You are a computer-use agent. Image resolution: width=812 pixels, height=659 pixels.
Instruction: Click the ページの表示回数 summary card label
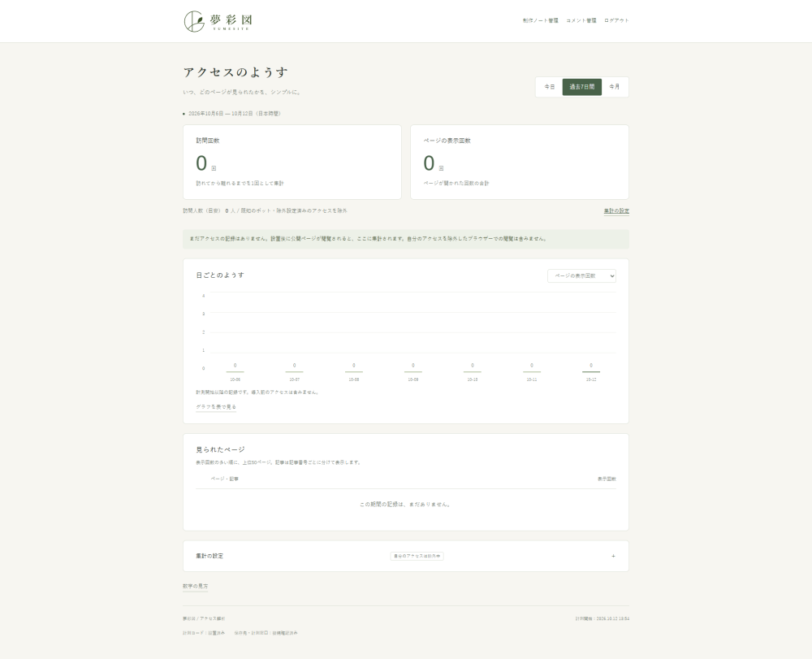447,141
